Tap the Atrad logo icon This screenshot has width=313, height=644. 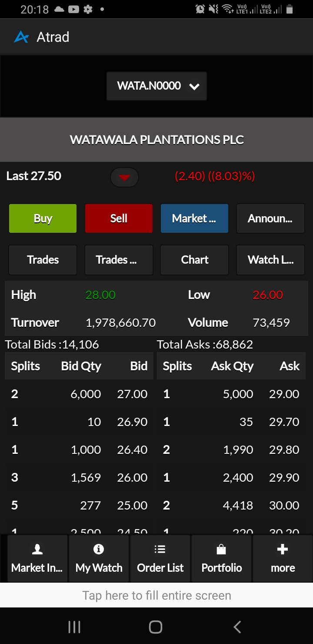pyautogui.click(x=21, y=37)
